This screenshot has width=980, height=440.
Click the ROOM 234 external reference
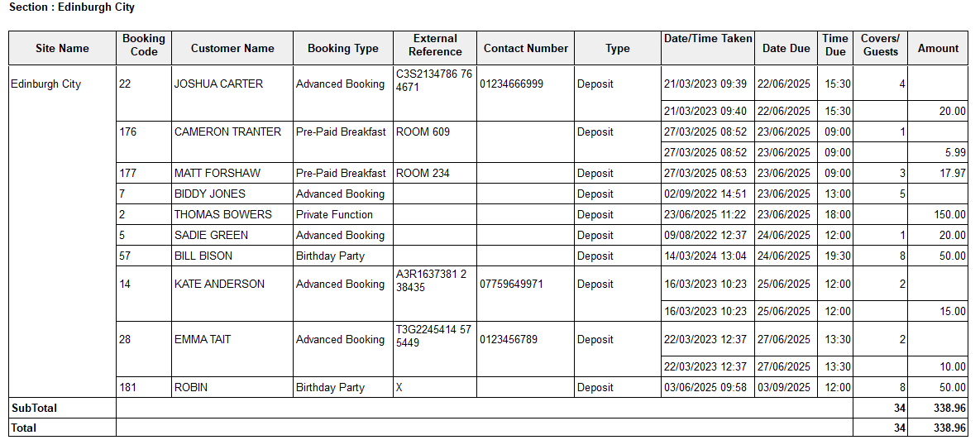[x=423, y=173]
